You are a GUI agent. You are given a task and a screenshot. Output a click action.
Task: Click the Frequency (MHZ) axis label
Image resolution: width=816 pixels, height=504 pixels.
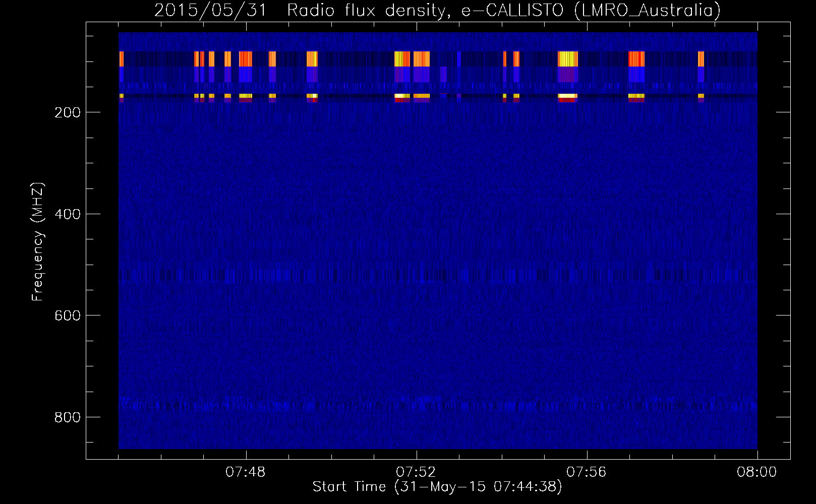click(38, 242)
